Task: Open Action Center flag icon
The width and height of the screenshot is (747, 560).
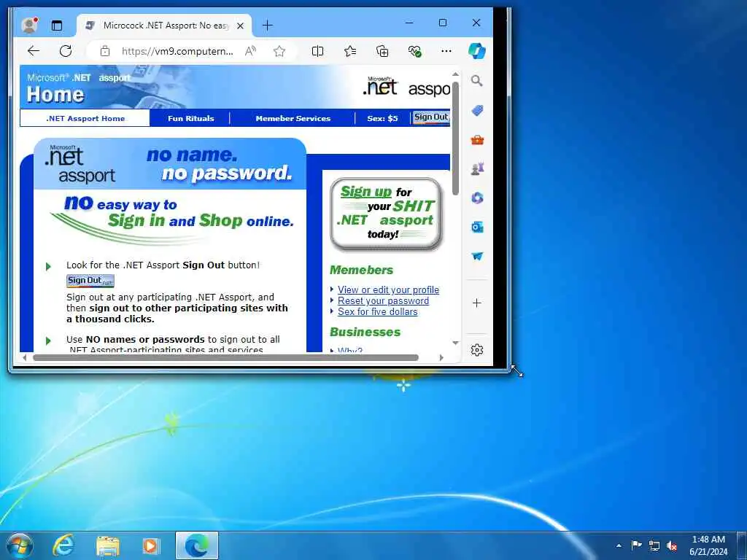Action: 636,545
